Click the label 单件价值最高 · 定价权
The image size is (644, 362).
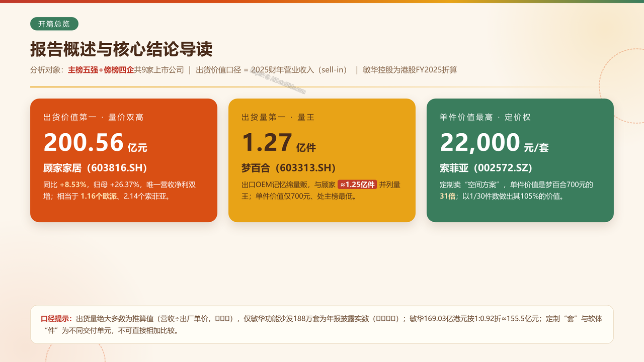(x=485, y=117)
